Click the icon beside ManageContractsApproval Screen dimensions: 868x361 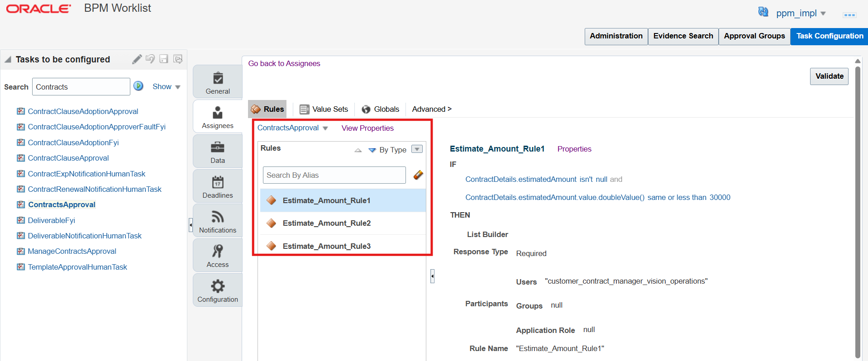pos(21,251)
